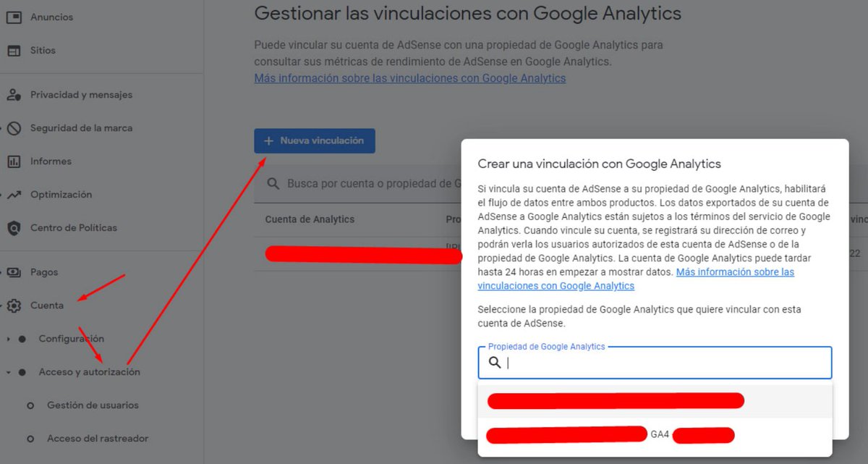The height and width of the screenshot is (464, 868).
Task: Click the magnifier icon inside the dialog field
Action: [495, 362]
